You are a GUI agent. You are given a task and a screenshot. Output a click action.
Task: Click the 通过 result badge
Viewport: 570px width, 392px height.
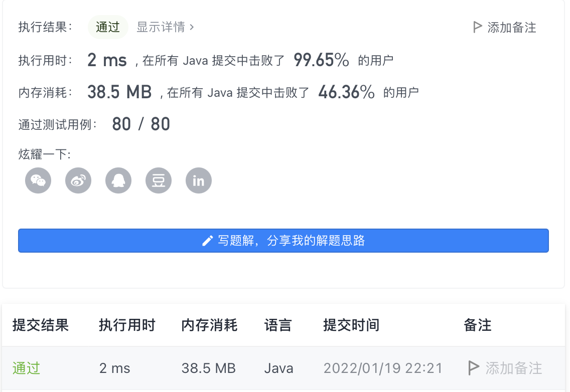click(x=107, y=28)
